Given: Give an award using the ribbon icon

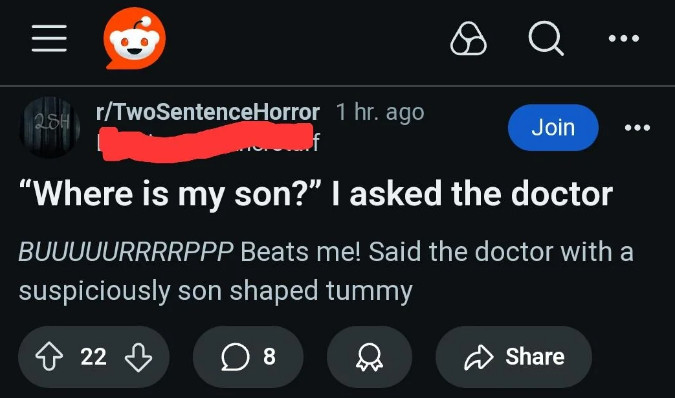Looking at the screenshot, I should [369, 357].
